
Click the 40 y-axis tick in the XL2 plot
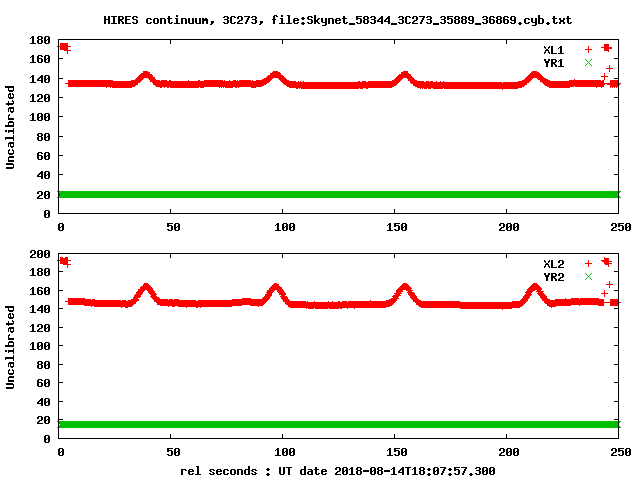click(x=43, y=402)
